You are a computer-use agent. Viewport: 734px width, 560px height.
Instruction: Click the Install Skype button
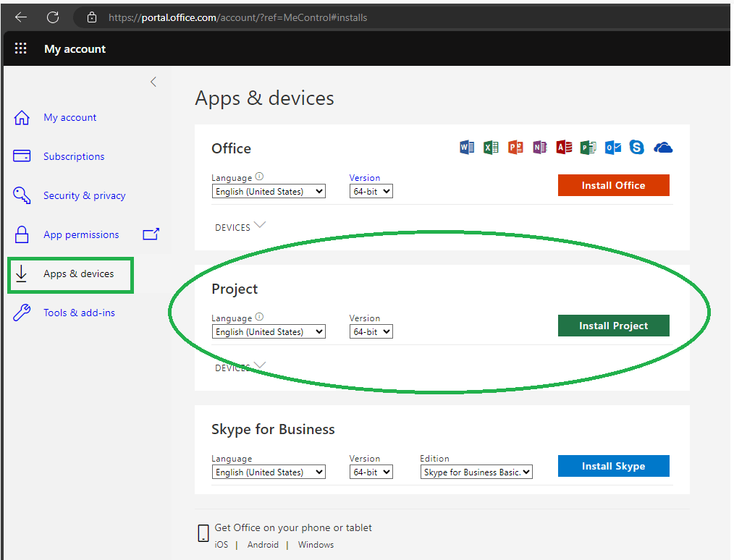pos(613,466)
